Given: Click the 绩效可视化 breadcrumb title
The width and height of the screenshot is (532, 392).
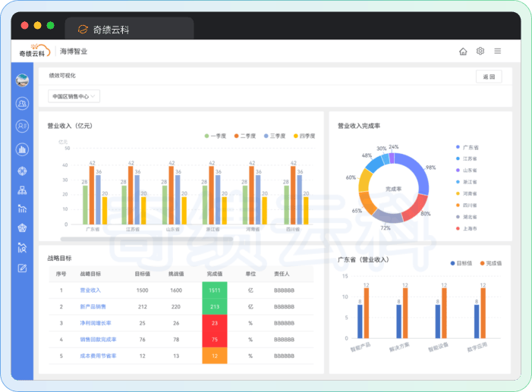Looking at the screenshot, I should 62,76.
